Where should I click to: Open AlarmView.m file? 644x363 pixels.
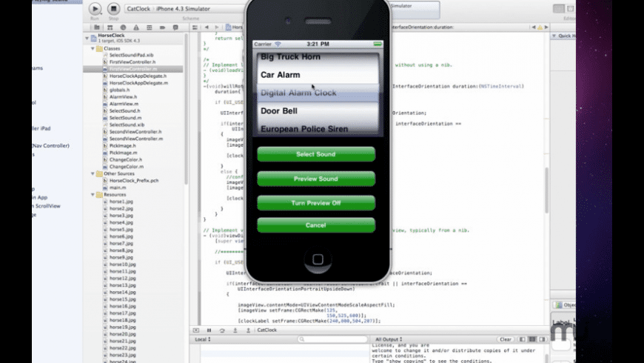point(124,104)
